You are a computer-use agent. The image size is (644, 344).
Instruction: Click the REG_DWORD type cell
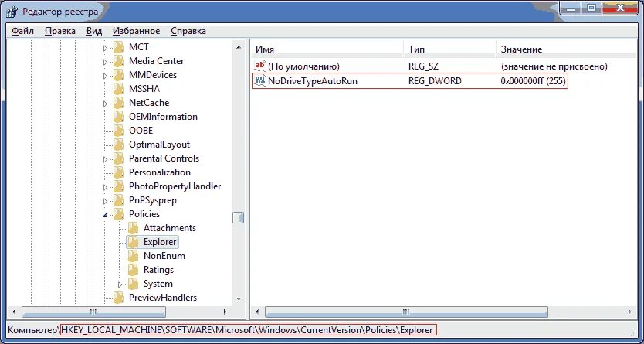(435, 81)
